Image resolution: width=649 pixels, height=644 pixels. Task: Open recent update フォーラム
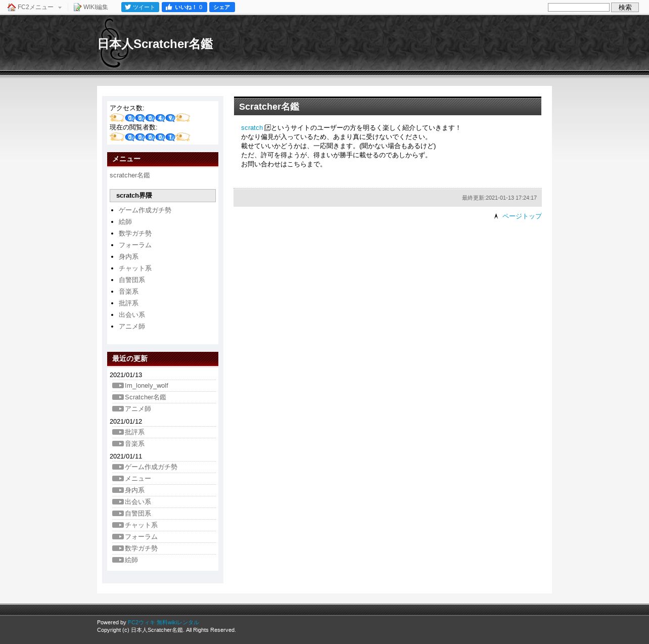[141, 537]
